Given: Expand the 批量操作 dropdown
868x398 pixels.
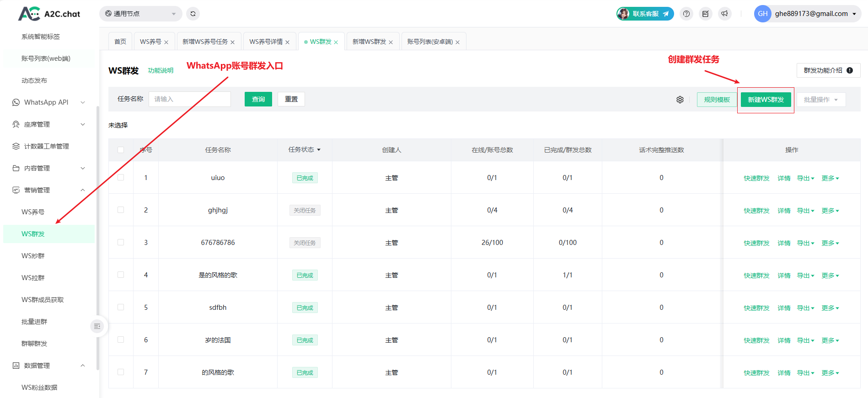Looking at the screenshot, I should (821, 100).
